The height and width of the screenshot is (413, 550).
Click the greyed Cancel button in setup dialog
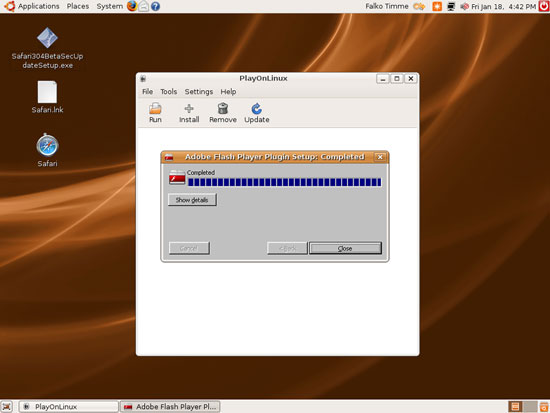point(189,248)
